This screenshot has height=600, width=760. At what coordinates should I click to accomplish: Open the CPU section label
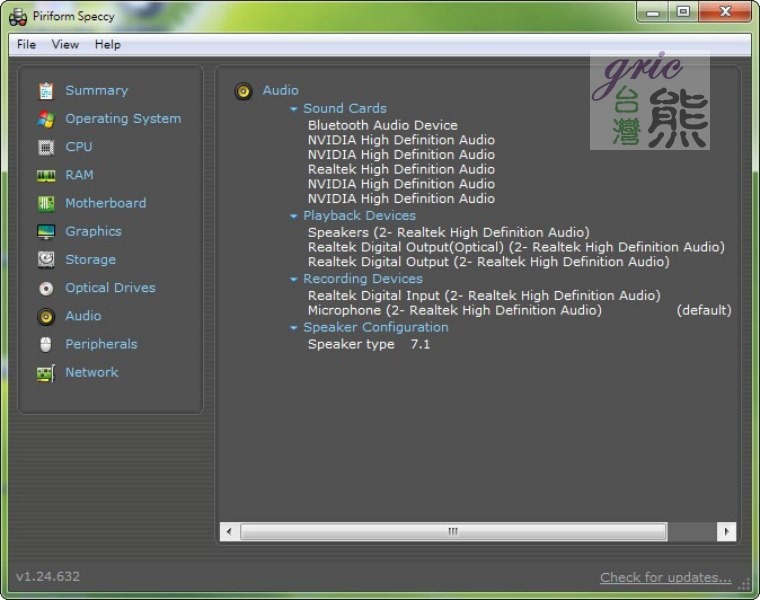(x=79, y=147)
